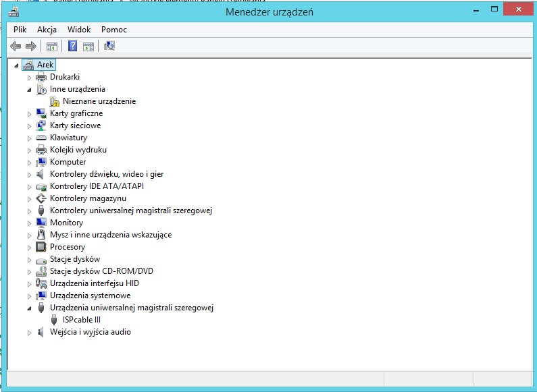This screenshot has width=537, height=392.
Task: Open the Plik menu
Action: tap(20, 30)
